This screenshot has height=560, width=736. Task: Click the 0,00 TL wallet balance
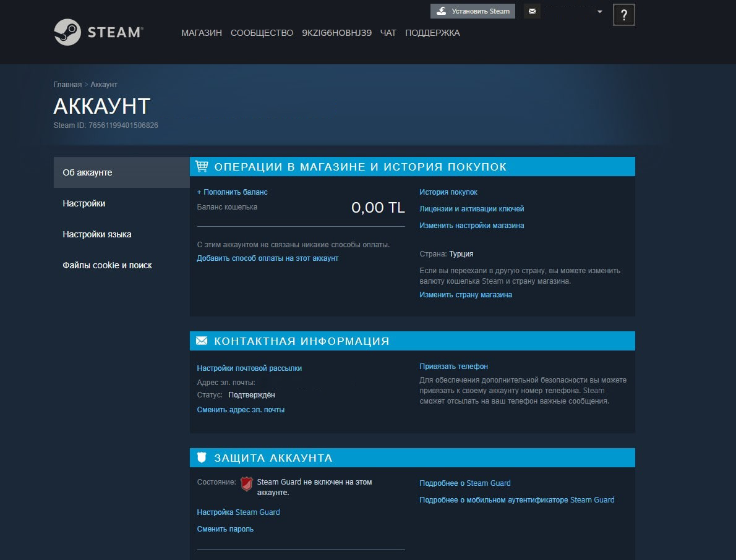pos(378,207)
